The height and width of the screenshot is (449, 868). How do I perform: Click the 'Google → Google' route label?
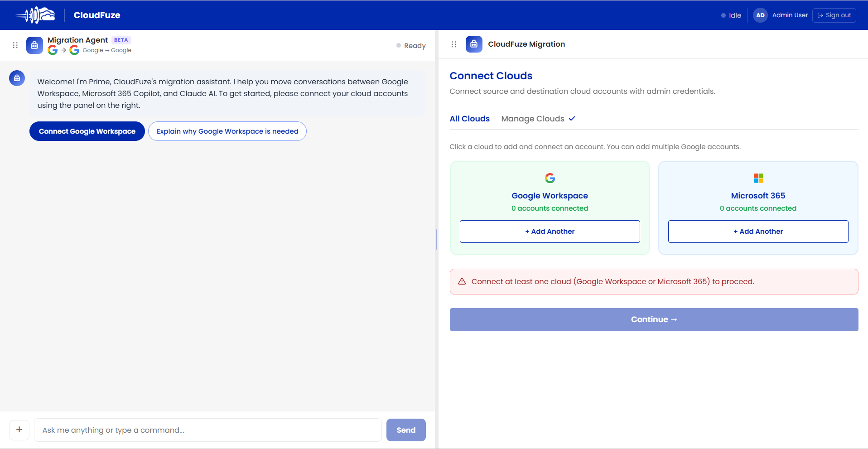tap(107, 50)
